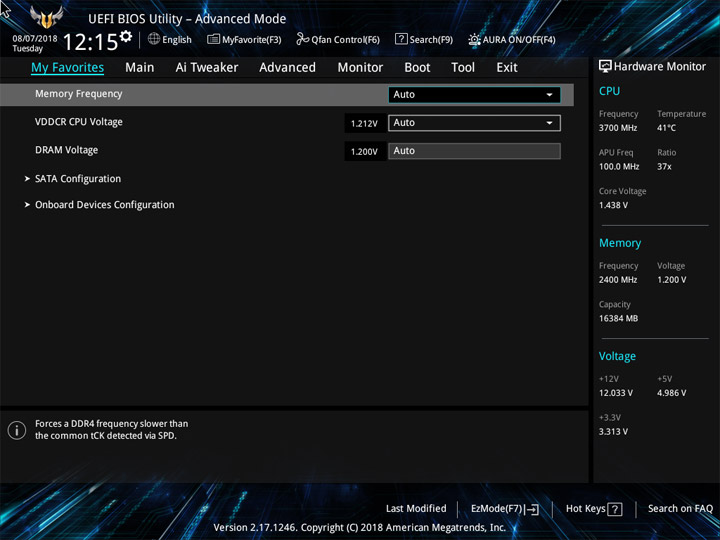Click the Search(F9) question mark icon
The image size is (720, 540).
401,39
